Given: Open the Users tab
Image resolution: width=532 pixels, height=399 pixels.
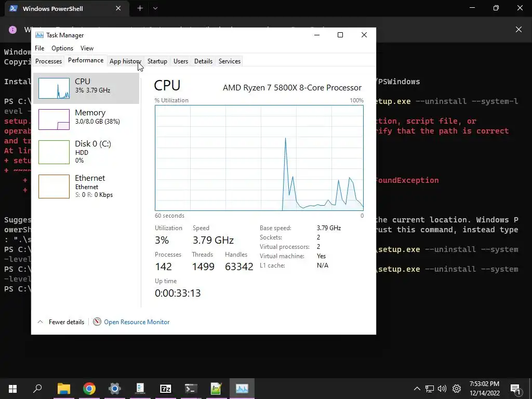Looking at the screenshot, I should pyautogui.click(x=180, y=61).
